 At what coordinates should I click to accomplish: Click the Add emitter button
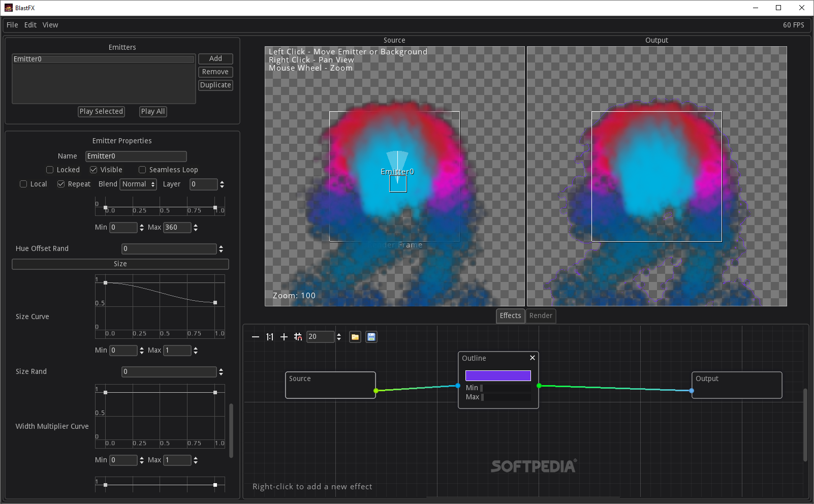[215, 58]
